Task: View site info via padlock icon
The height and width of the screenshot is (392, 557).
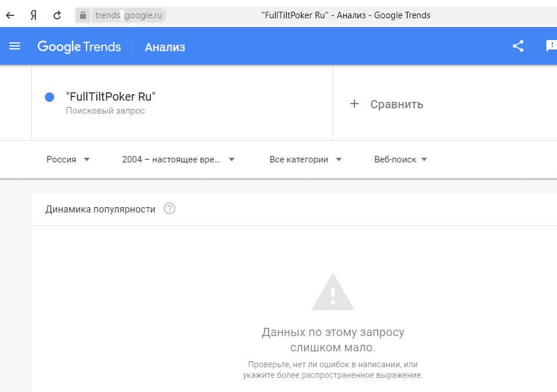Action: coord(83,15)
